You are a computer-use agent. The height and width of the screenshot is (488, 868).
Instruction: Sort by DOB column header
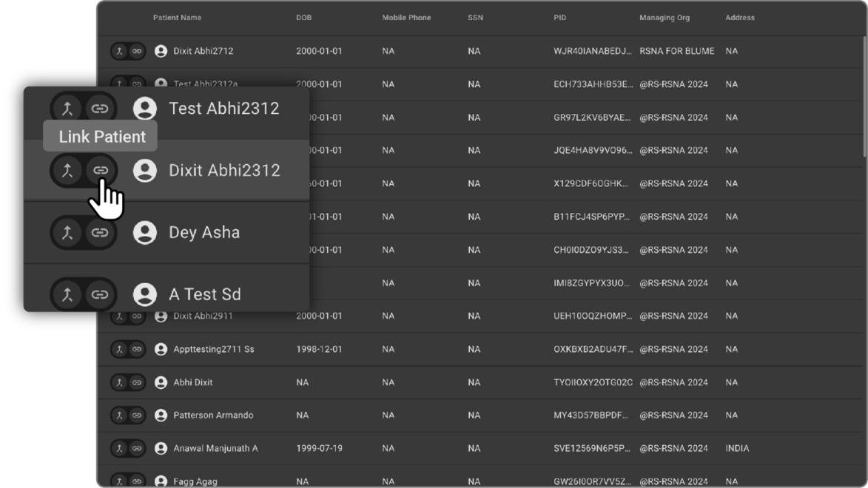(303, 18)
